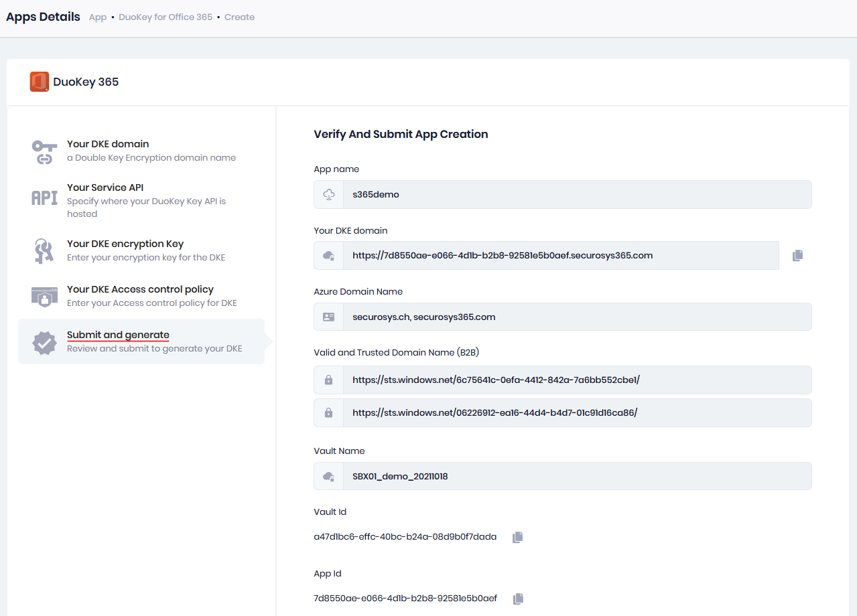Click the verified badge icon beside Submit and generate
The image size is (857, 616).
point(44,342)
